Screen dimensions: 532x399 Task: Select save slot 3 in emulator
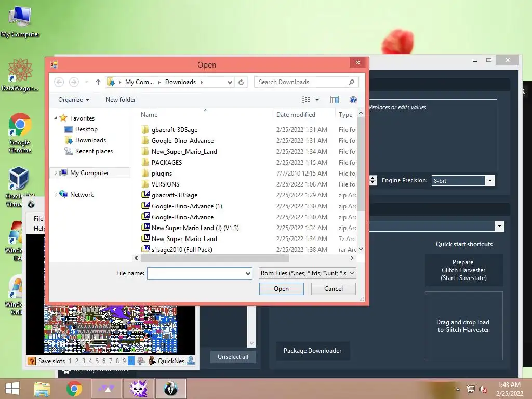(84, 361)
